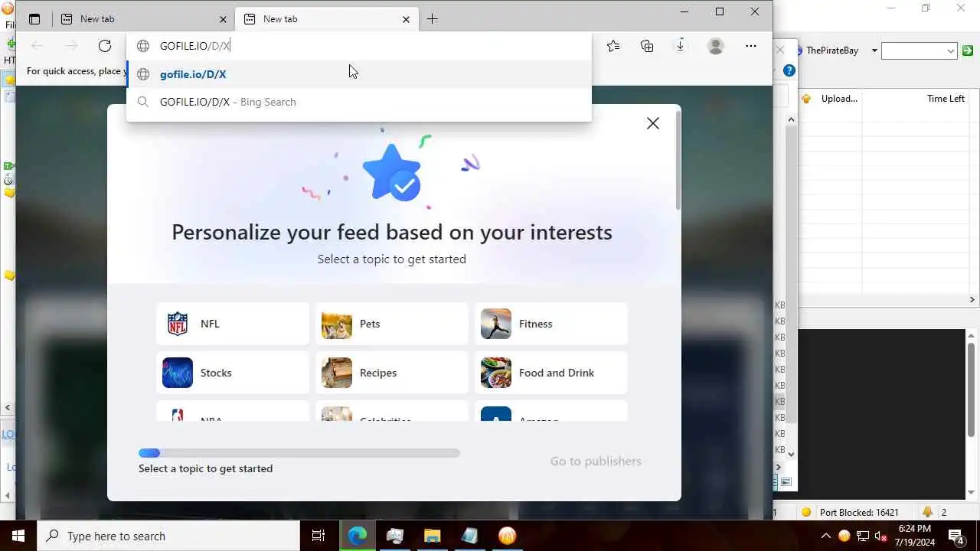Open the orange ball app on taskbar

click(508, 536)
